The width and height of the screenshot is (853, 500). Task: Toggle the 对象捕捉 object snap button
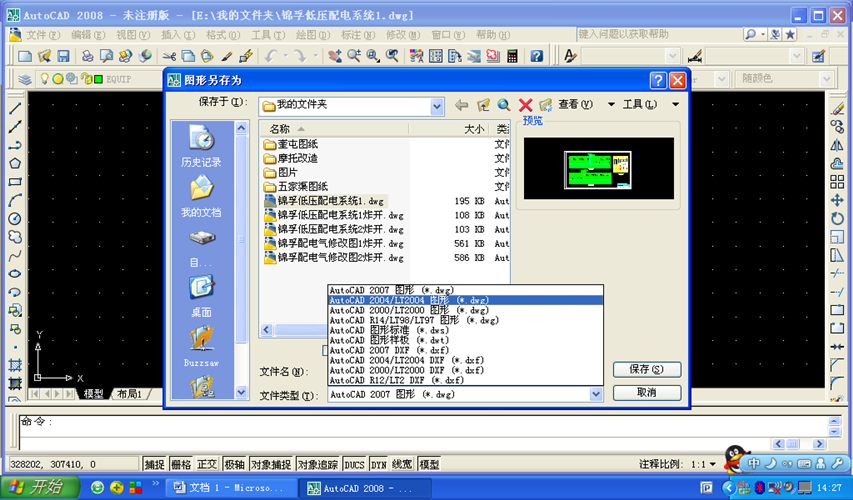[x=271, y=464]
